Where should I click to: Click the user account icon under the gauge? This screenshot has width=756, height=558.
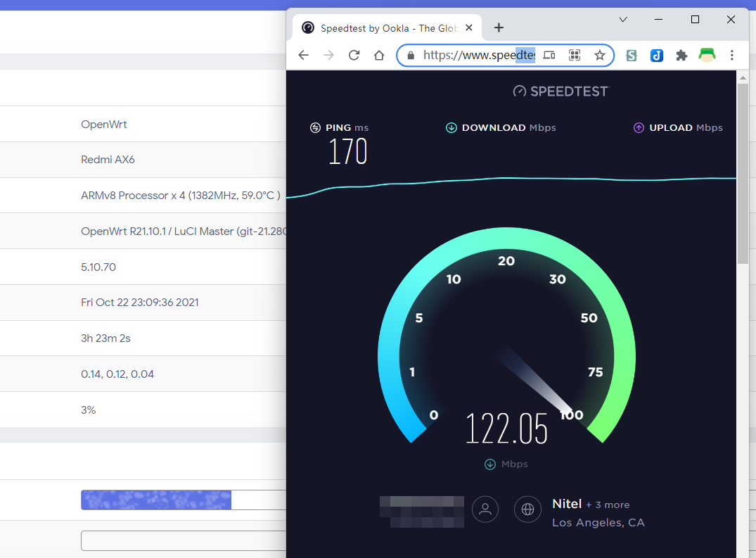coord(485,509)
